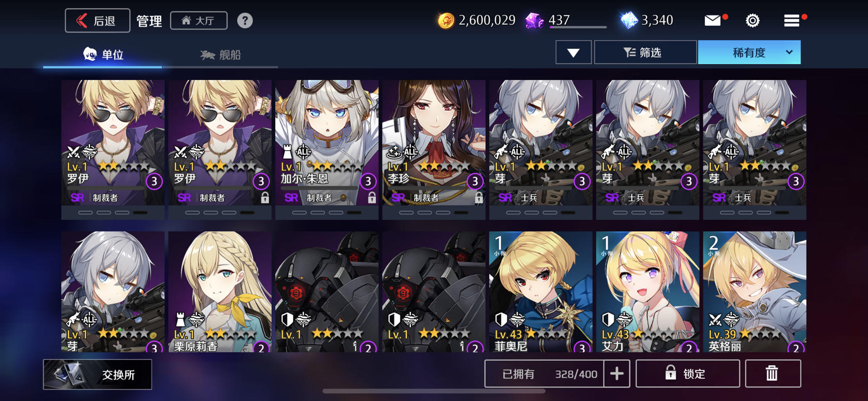Expand the 稀有度 sort dropdown
Viewport: 868px width, 401px height.
click(749, 52)
